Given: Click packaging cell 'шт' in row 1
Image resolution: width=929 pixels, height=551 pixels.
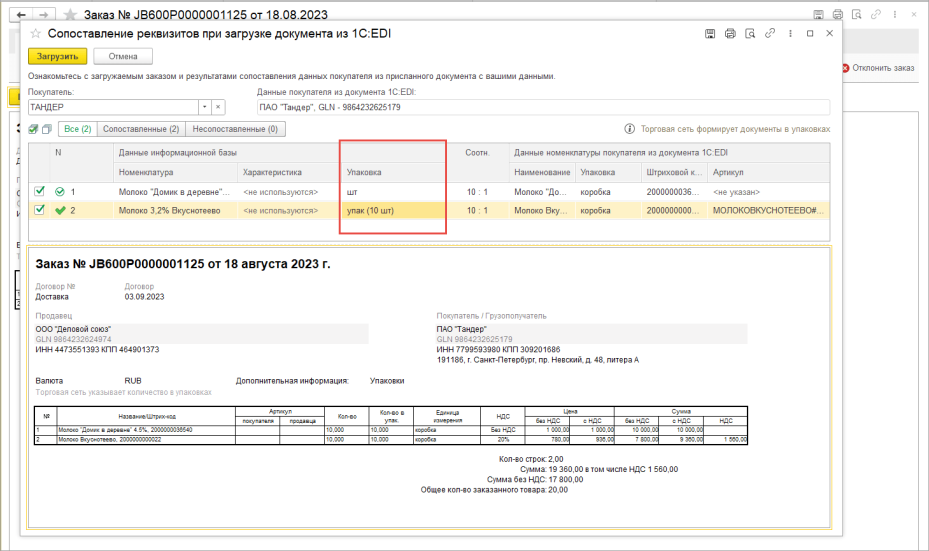Looking at the screenshot, I should [393, 192].
